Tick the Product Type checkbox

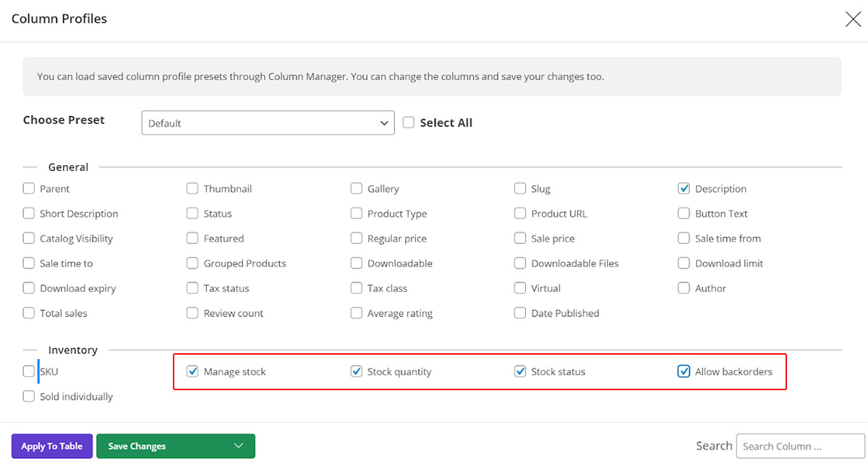pyautogui.click(x=356, y=214)
